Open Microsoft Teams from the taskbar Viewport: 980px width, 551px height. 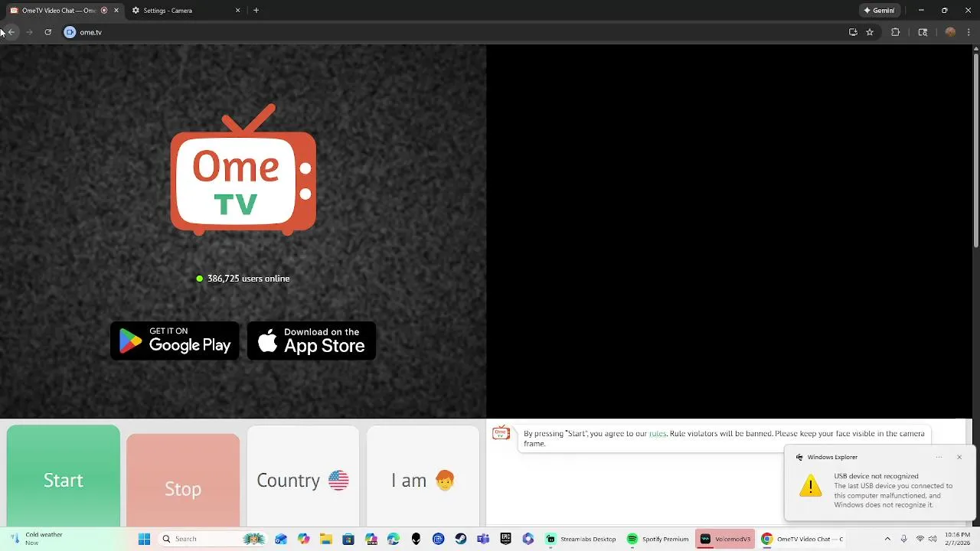click(483, 539)
